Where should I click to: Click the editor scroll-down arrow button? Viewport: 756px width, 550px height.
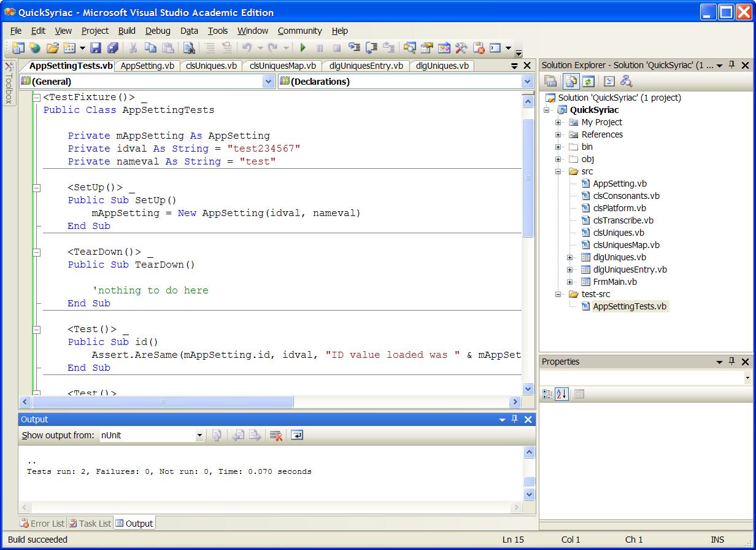pos(528,389)
